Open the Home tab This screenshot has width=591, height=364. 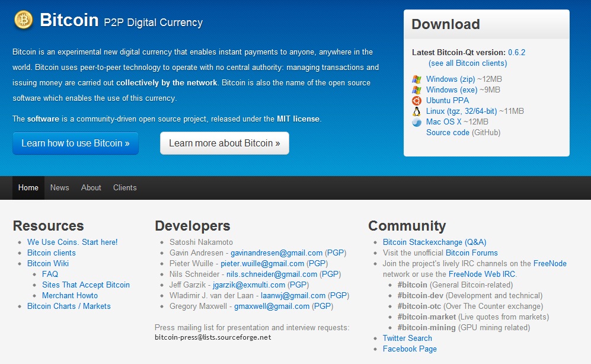pyautogui.click(x=28, y=188)
